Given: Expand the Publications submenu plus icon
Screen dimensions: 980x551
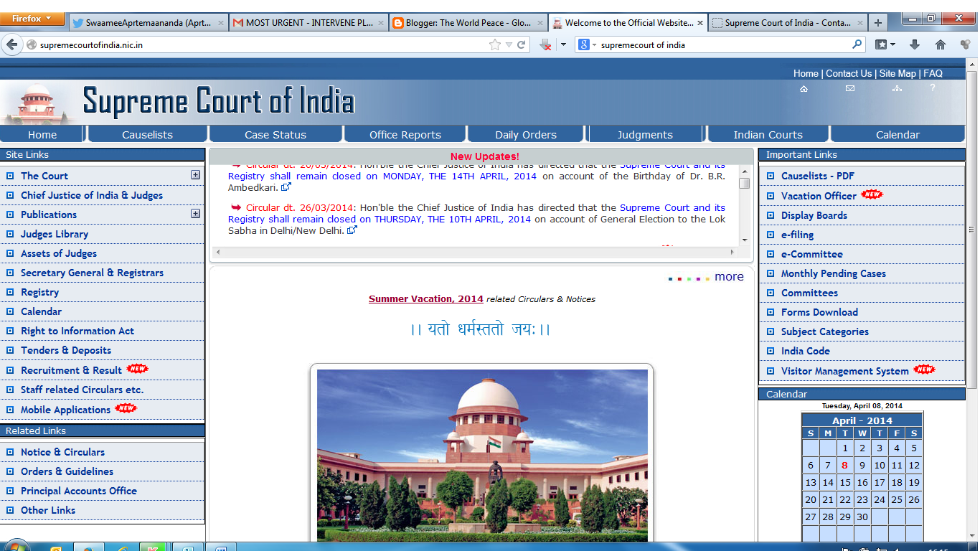Looking at the screenshot, I should click(x=195, y=213).
